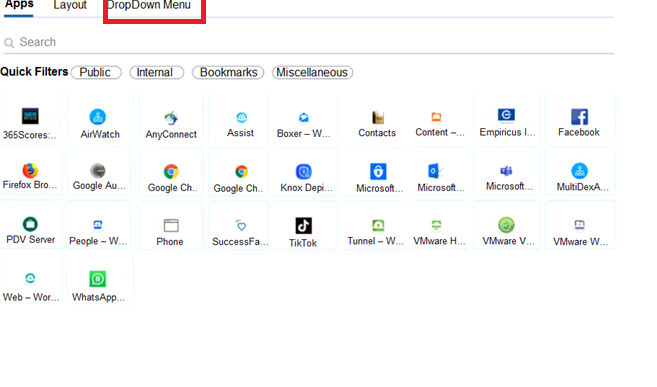Open the Facebook app icon
Screen dimensions: 657x387
click(579, 117)
